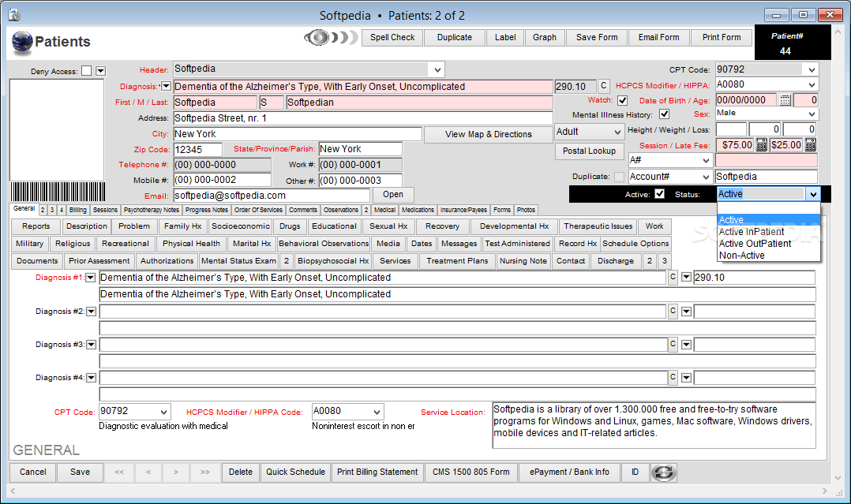Image resolution: width=851 pixels, height=504 pixels.
Task: Toggle the Deny Access checkbox
Action: [86, 71]
